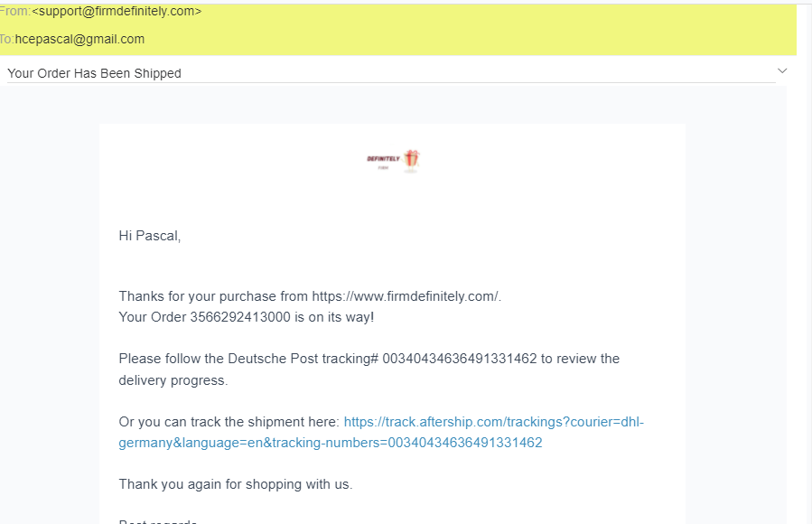Click the https://www.firmdefinitely.com/ URL text
This screenshot has width=812, height=524.
click(x=406, y=295)
